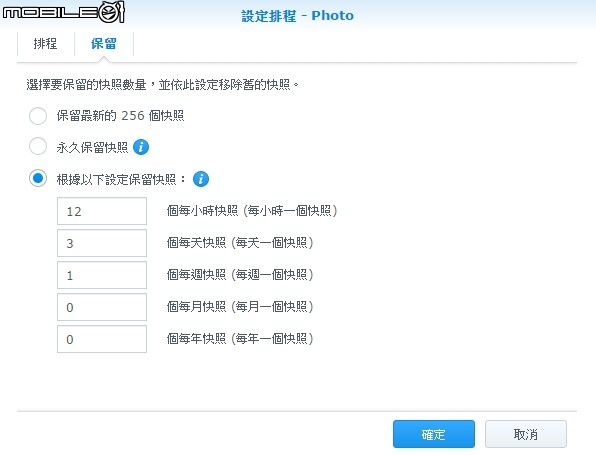Choose the 永久保留快照 radio button
Image resolution: width=596 pixels, height=455 pixels.
point(38,147)
